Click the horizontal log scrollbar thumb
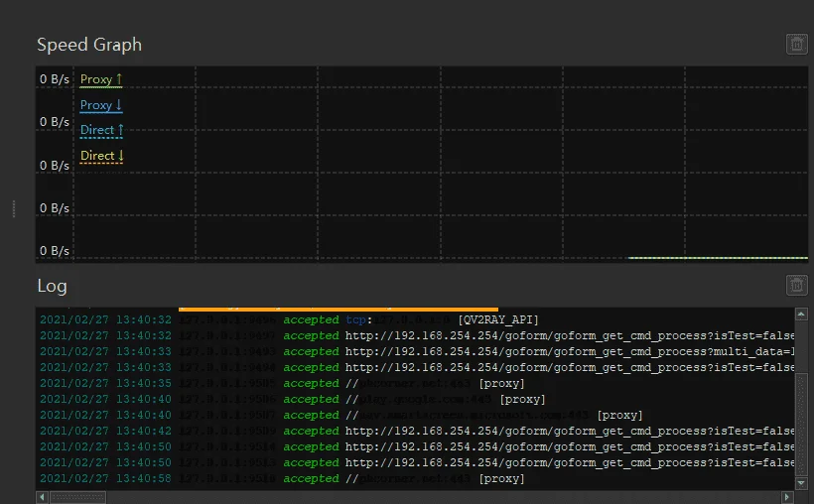 tap(77, 497)
